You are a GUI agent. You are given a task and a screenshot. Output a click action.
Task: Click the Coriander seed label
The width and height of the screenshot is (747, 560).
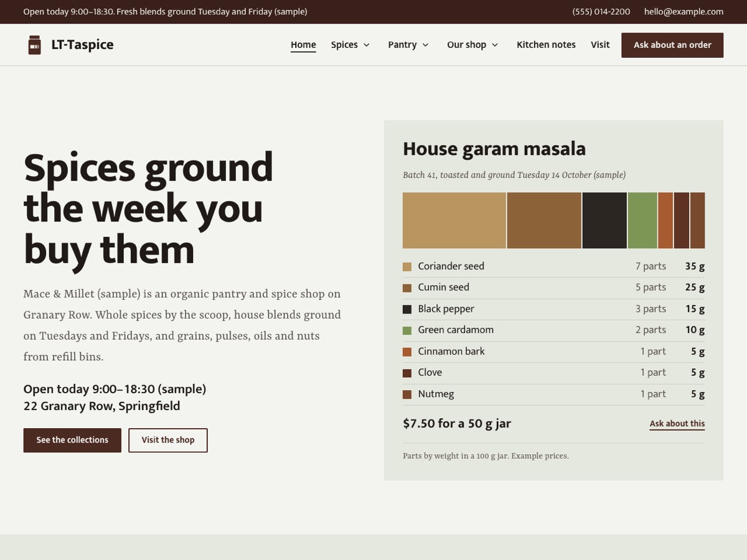[x=451, y=266]
